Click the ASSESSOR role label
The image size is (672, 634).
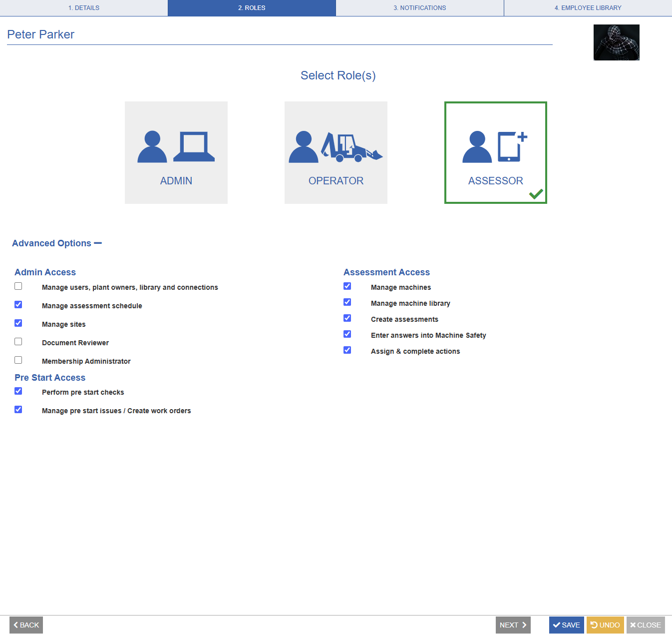point(496,181)
